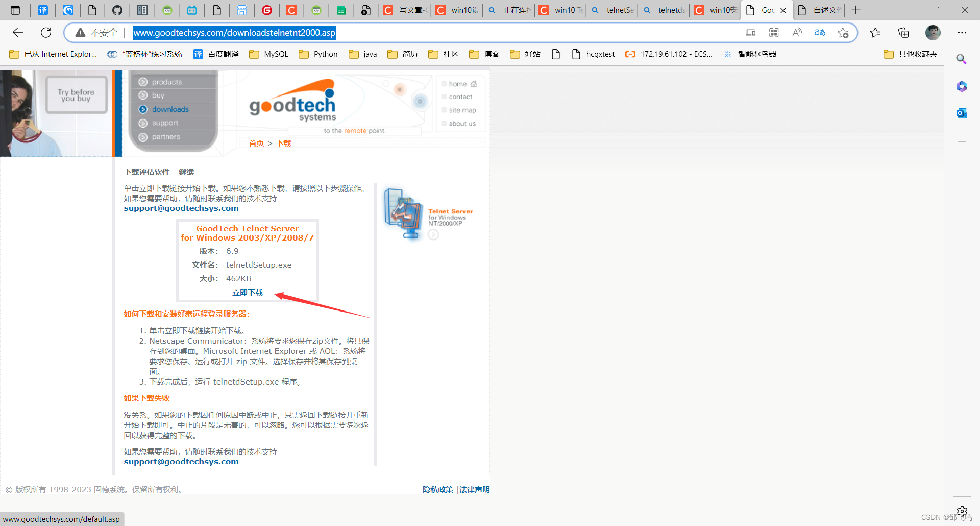Open the 其他收藏夹 folder
This screenshot has height=526, width=980.
[x=911, y=54]
